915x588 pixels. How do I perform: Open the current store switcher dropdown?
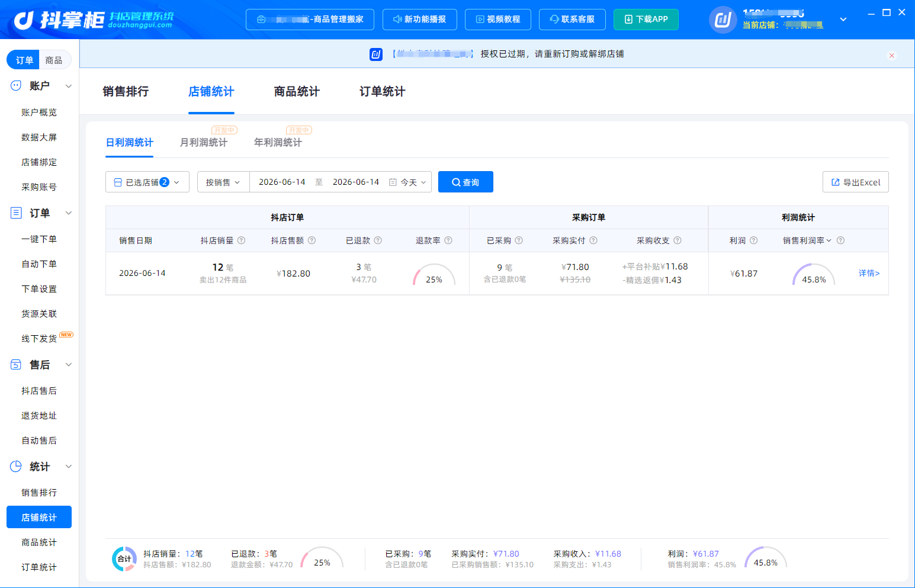pyautogui.click(x=843, y=20)
